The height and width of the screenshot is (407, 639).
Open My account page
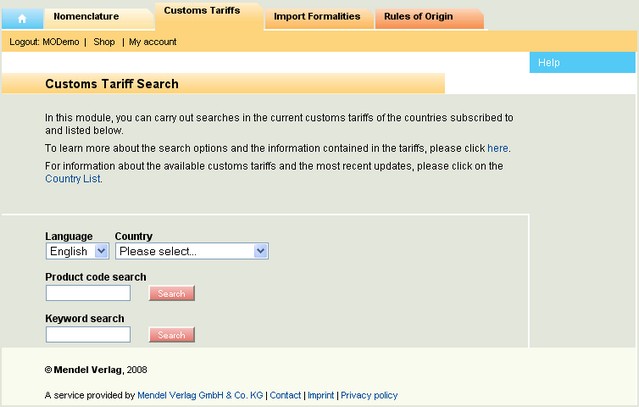pos(152,42)
